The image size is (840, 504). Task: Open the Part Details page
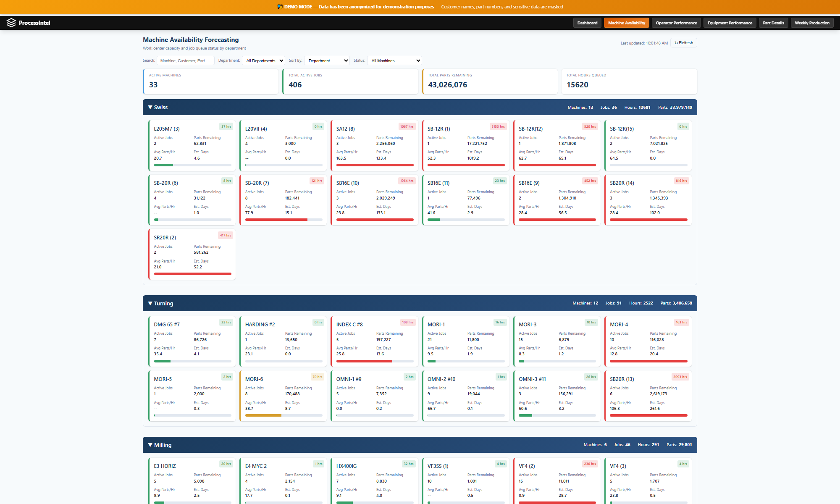pyautogui.click(x=773, y=23)
